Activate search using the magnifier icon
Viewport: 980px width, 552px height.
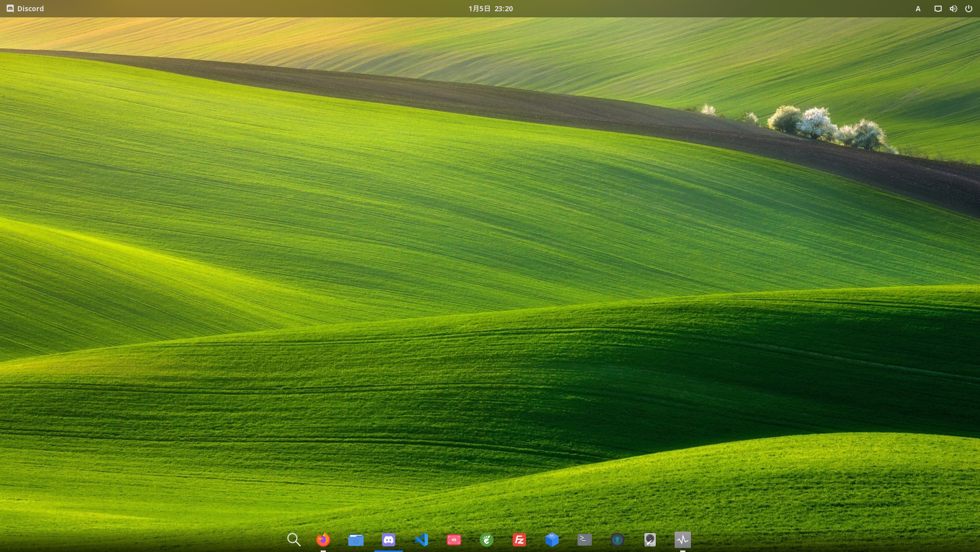click(294, 539)
